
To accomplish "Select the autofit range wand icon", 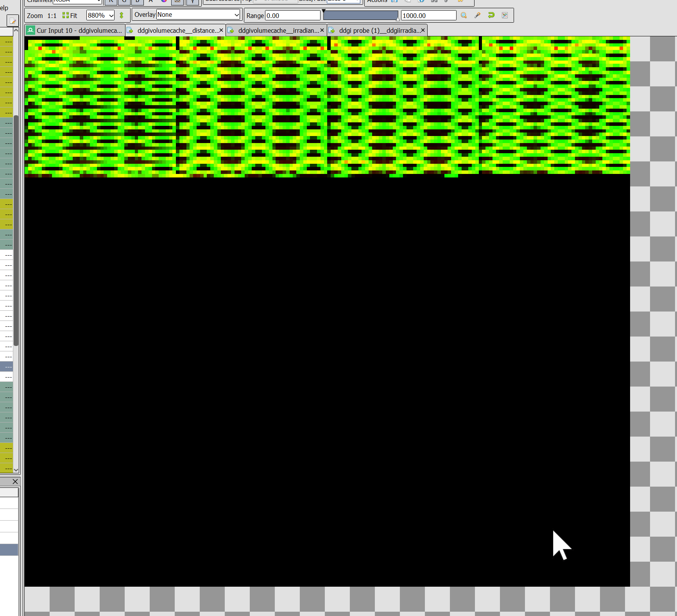I will [477, 15].
